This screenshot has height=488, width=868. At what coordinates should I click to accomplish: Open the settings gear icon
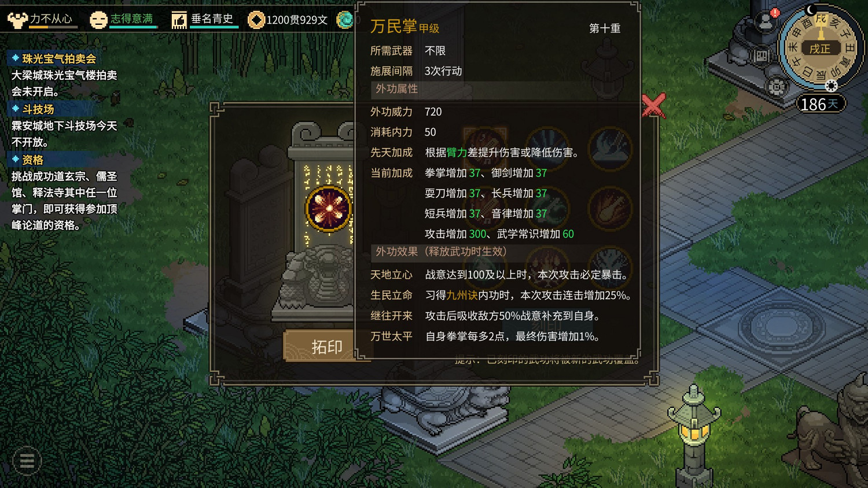777,87
